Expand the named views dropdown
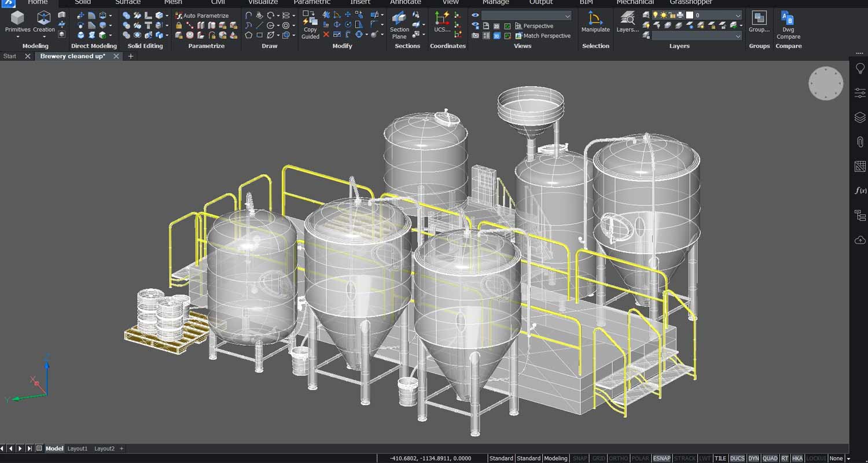The height and width of the screenshot is (463, 868). pyautogui.click(x=567, y=16)
